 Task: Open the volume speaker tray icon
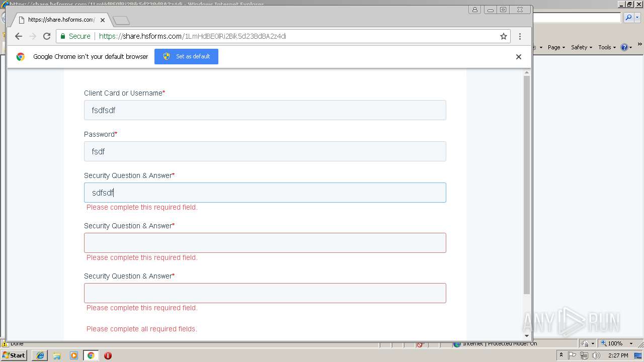[596, 355]
